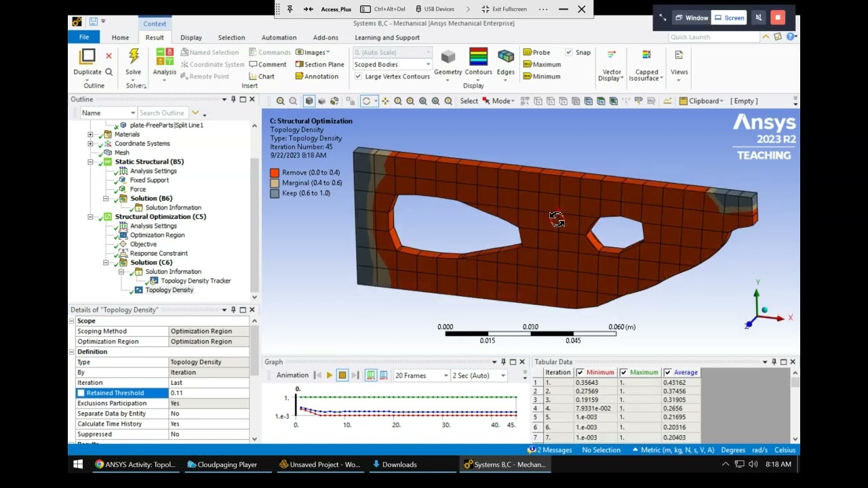868x488 pixels.
Task: Click the Solve lightning bolt icon
Action: coord(134,56)
